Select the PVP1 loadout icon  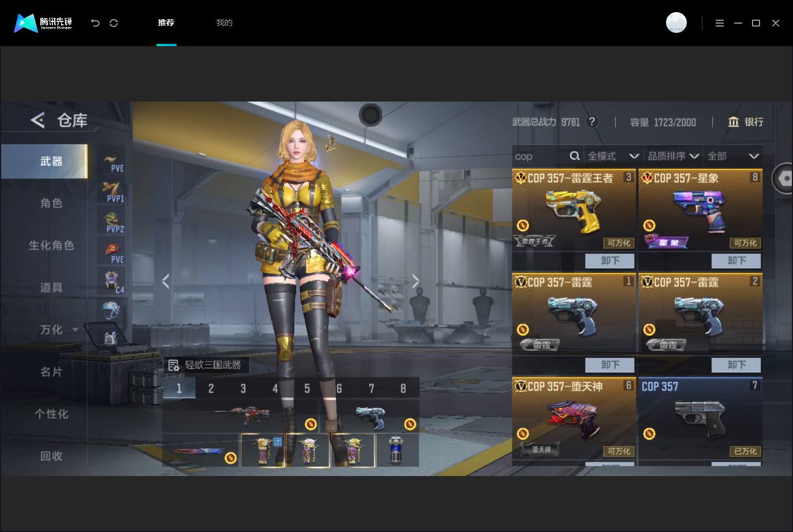[x=111, y=192]
